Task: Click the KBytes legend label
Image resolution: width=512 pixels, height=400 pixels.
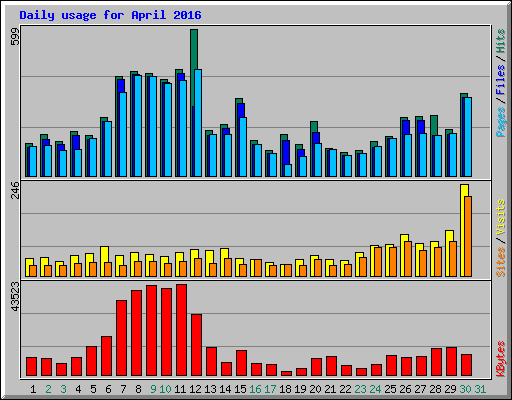Action: click(x=500, y=359)
